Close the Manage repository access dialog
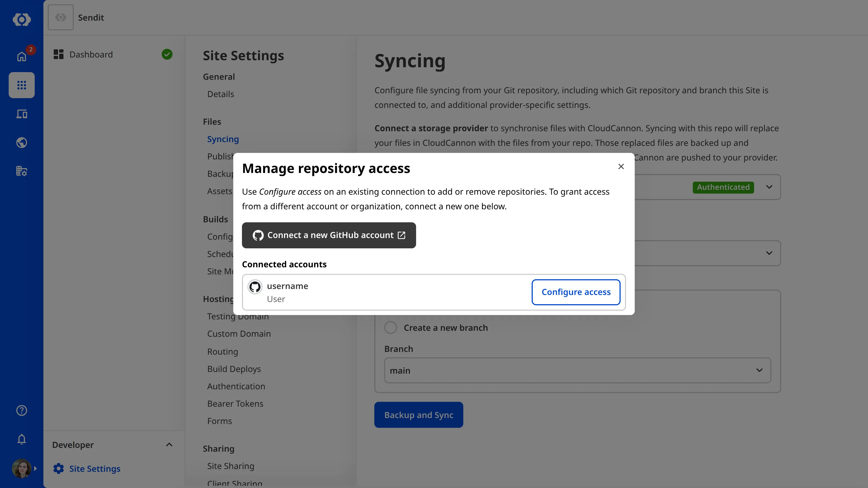868x488 pixels. pos(621,166)
